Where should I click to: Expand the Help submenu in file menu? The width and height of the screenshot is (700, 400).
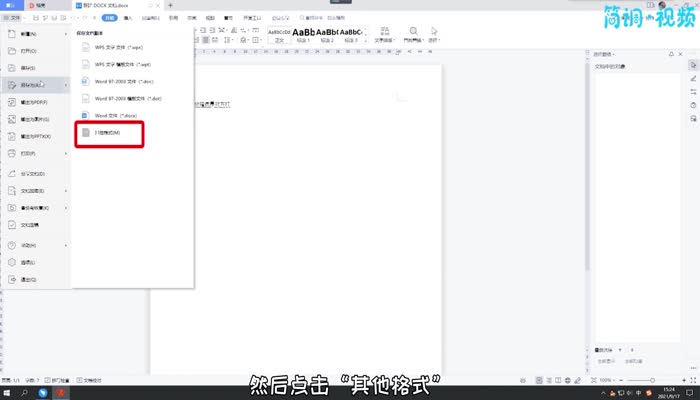[x=66, y=245]
